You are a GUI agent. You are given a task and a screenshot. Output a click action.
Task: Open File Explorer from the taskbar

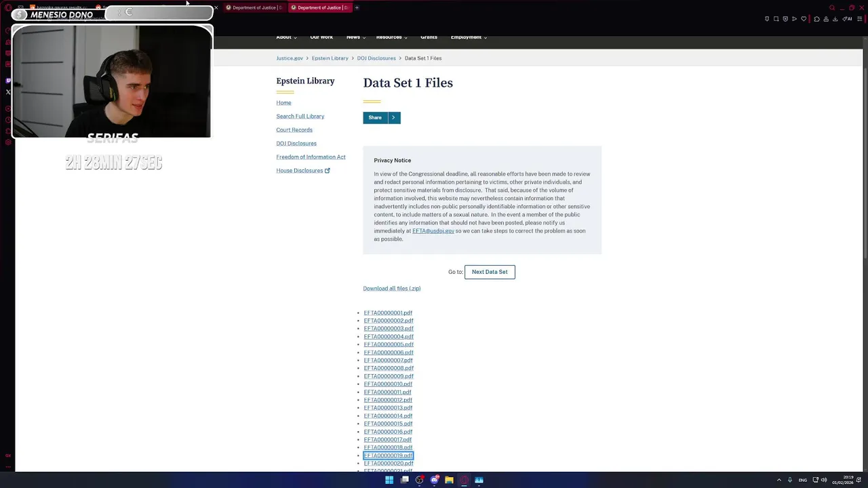tap(449, 480)
